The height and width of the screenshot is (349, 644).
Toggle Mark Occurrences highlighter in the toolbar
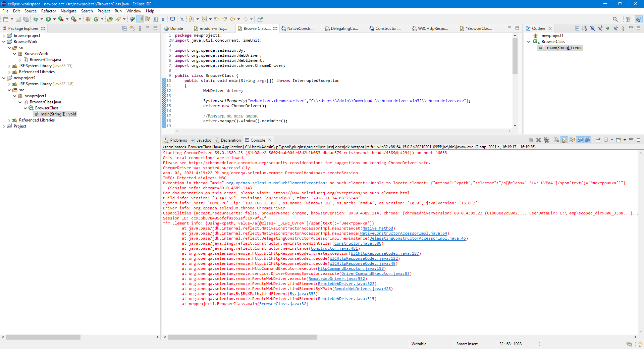140,19
